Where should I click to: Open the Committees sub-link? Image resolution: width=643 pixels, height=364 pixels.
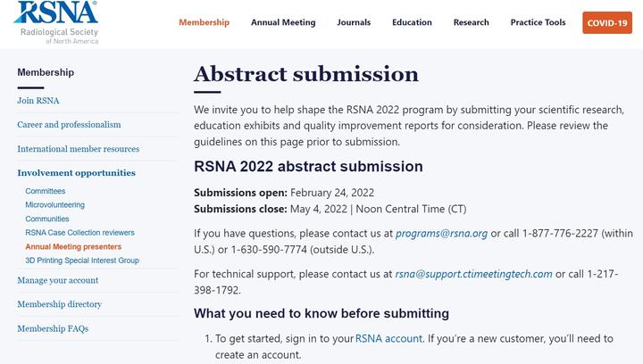45,191
